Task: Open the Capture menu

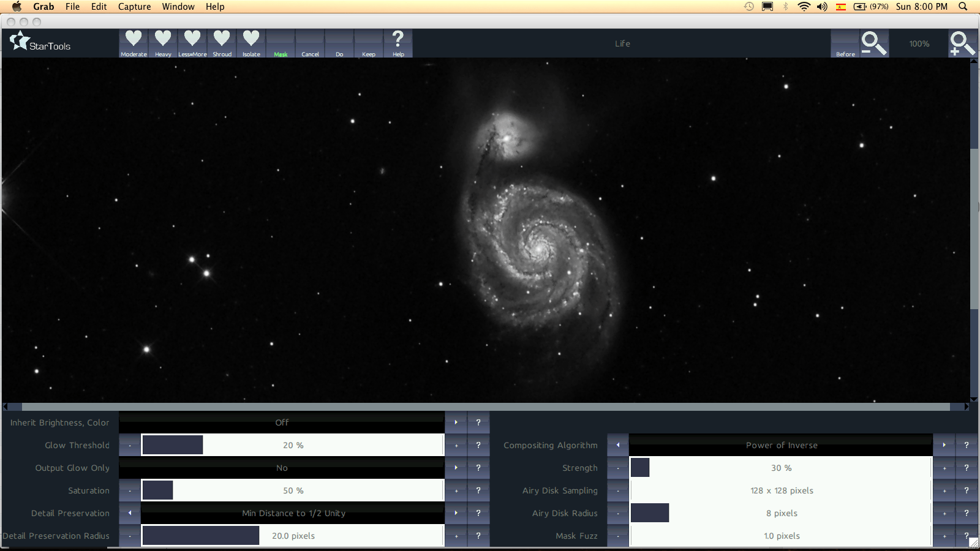Action: click(134, 7)
